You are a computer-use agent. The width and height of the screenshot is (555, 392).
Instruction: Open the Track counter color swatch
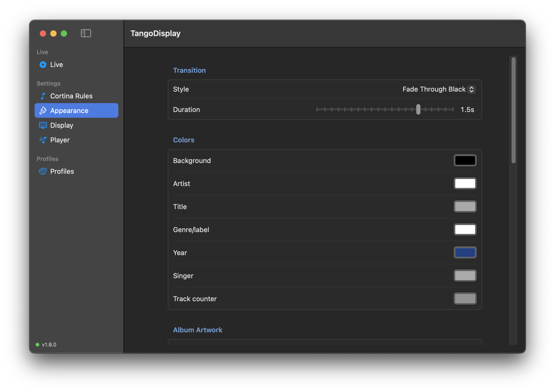pos(465,299)
